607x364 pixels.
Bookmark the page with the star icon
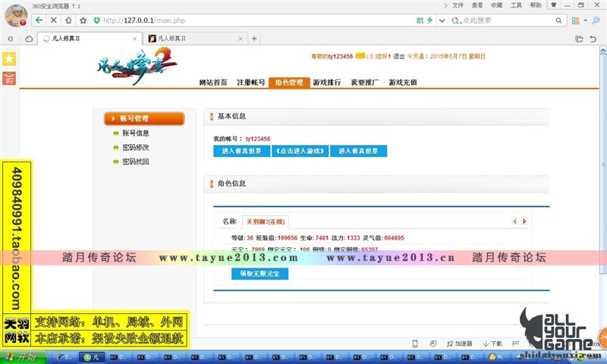pos(83,20)
